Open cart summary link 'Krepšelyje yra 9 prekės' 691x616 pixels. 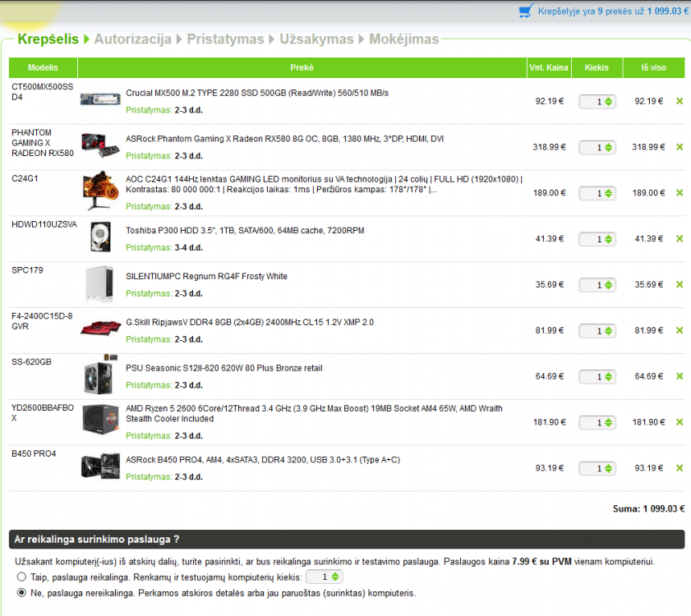pos(613,11)
